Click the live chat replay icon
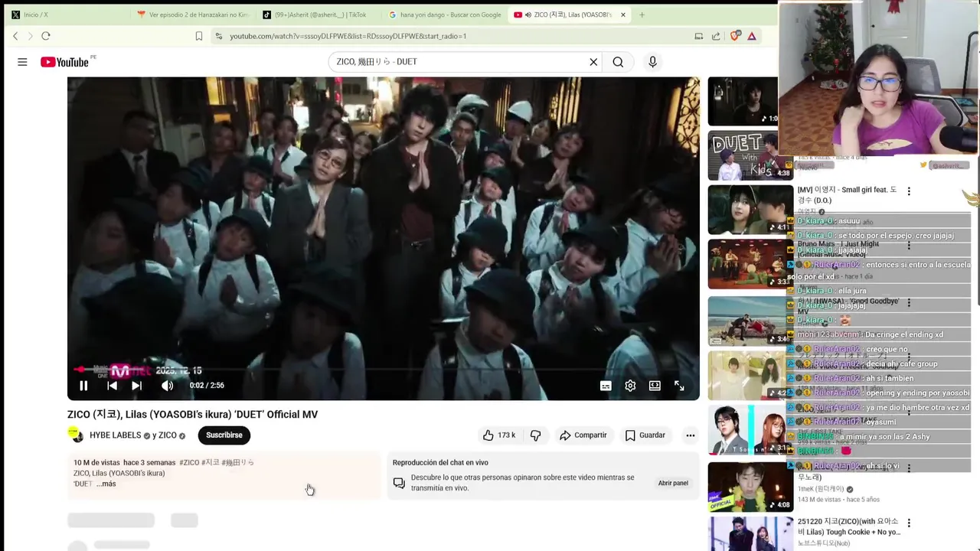The height and width of the screenshot is (551, 980). [399, 483]
